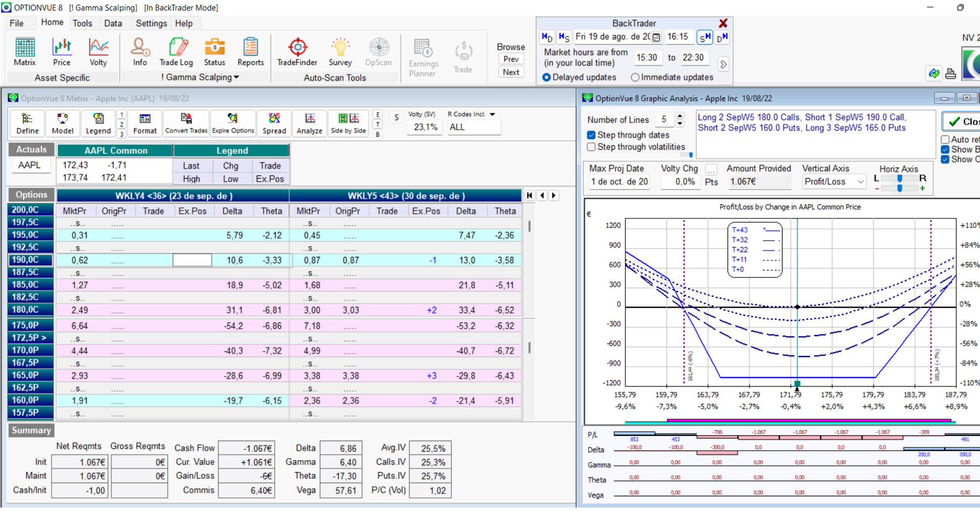
Task: Enable Step through volatilities checkbox
Action: [591, 147]
